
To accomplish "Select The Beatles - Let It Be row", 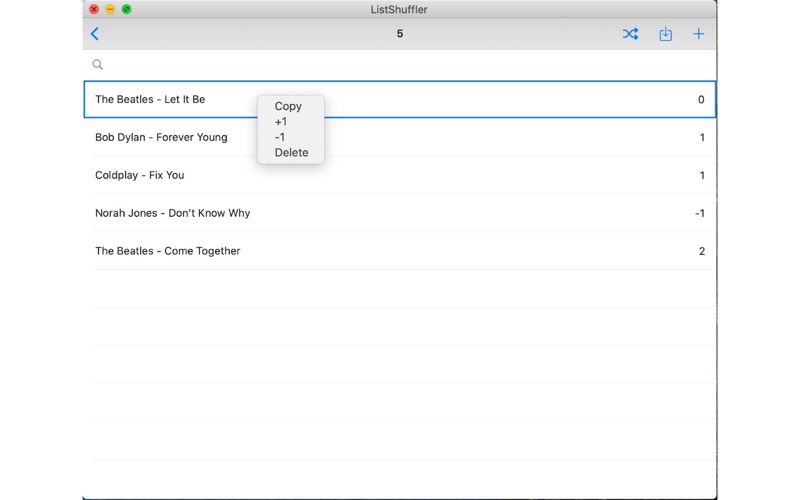I will point(399,99).
